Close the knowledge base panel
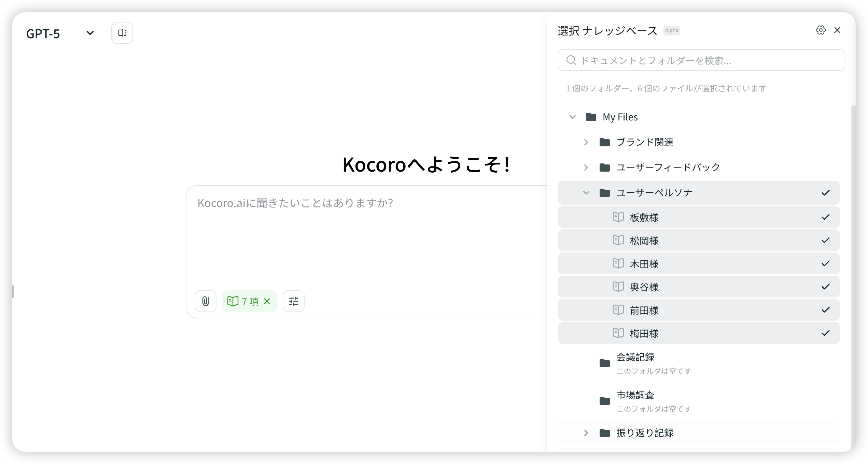The image size is (868, 464). pyautogui.click(x=837, y=30)
